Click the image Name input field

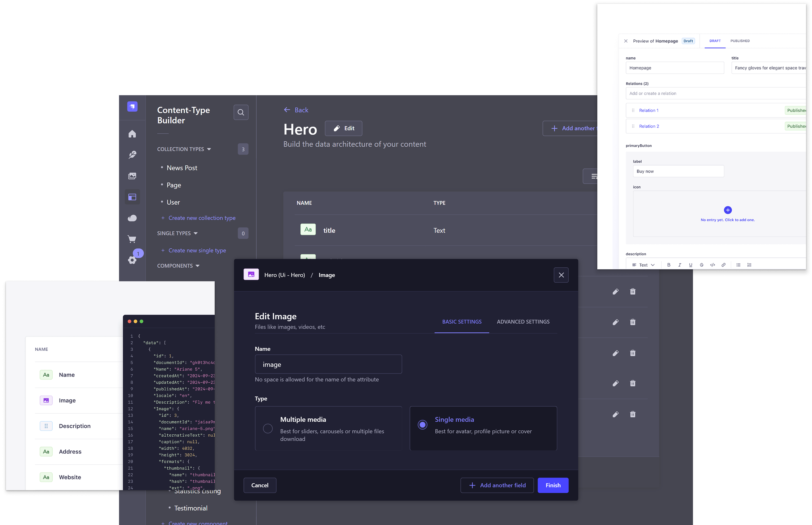328,365
